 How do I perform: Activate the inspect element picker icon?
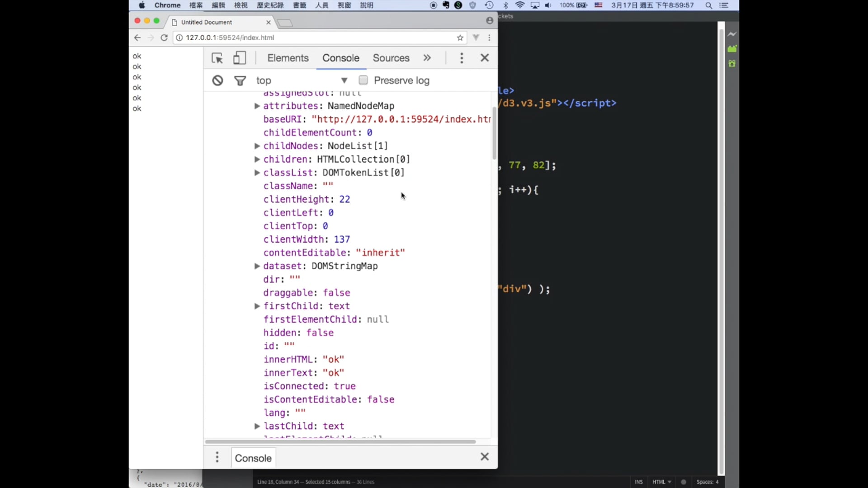pyautogui.click(x=217, y=58)
